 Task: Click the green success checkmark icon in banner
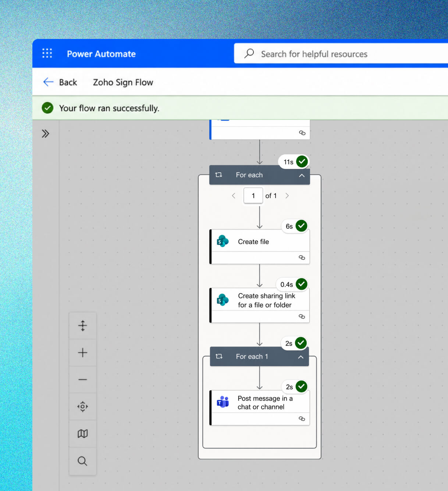[x=47, y=108]
